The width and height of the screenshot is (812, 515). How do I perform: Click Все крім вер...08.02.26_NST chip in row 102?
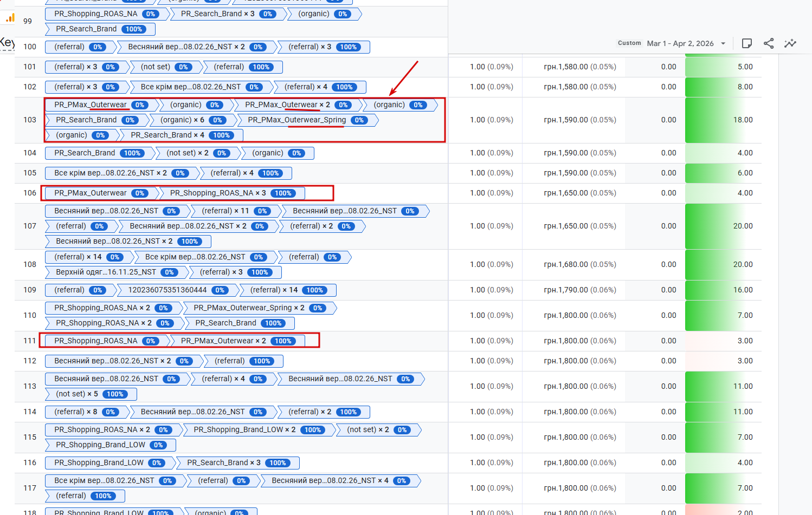[201, 87]
